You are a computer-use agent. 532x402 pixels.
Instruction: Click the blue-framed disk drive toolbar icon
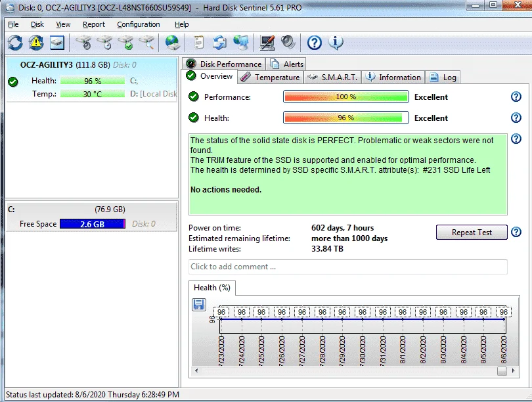57,43
